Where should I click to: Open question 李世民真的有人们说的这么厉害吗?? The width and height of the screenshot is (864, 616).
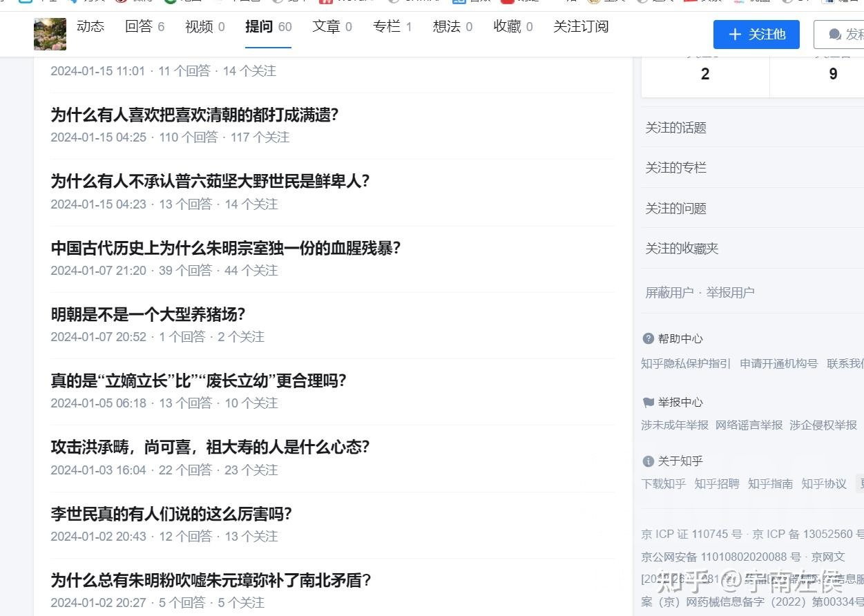(171, 514)
